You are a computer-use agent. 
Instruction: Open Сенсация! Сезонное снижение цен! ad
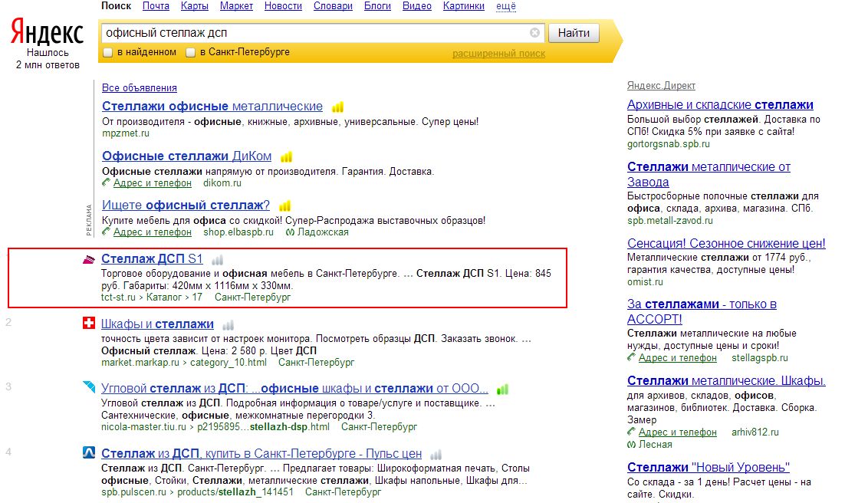(726, 244)
